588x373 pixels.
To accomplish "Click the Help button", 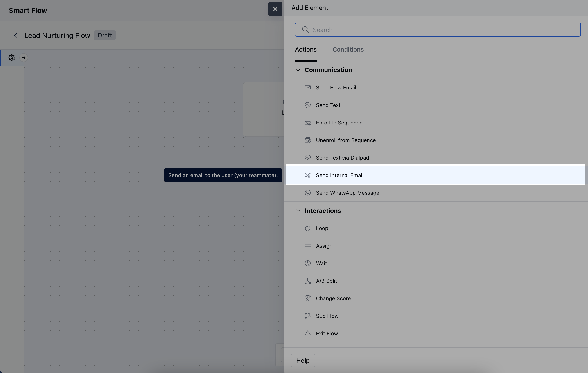I will click(302, 360).
